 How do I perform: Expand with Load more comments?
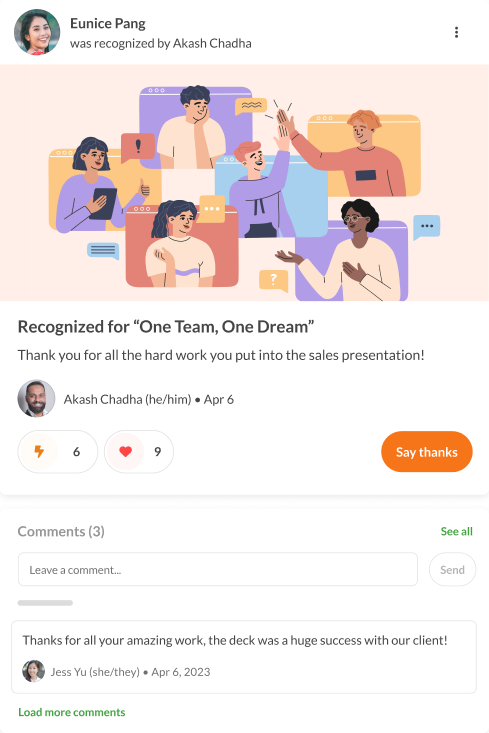pyautogui.click(x=72, y=712)
